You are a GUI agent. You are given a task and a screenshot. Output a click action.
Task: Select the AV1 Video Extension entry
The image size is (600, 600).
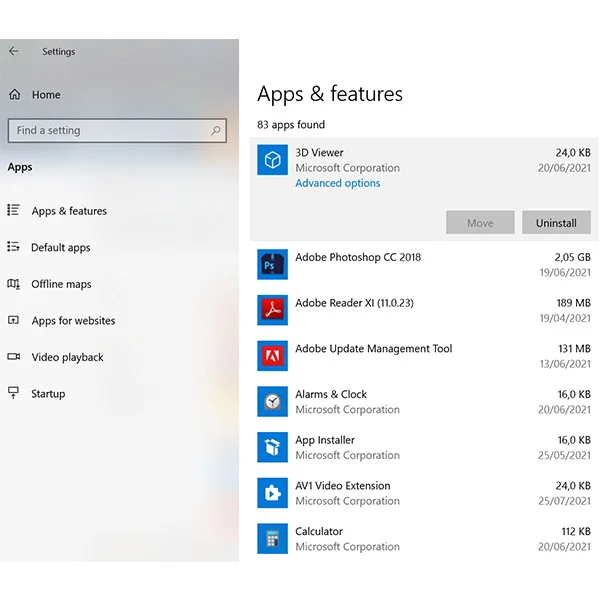(424, 493)
